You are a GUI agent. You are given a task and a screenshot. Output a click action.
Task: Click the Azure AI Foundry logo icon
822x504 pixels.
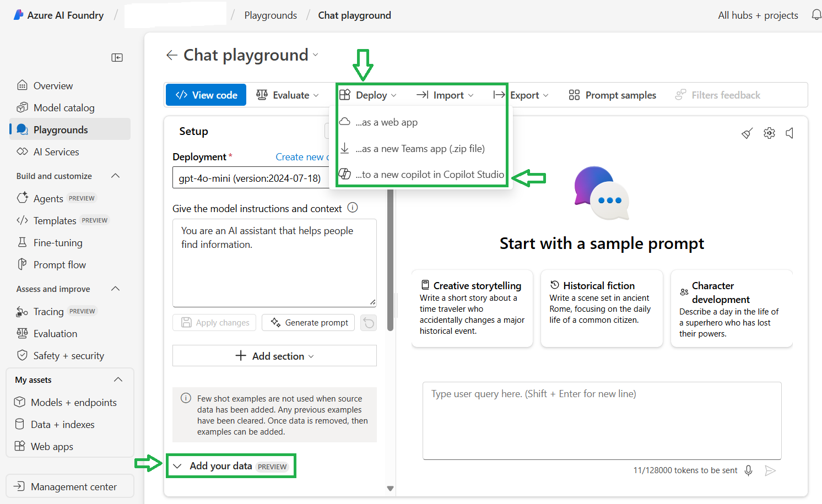click(x=18, y=15)
